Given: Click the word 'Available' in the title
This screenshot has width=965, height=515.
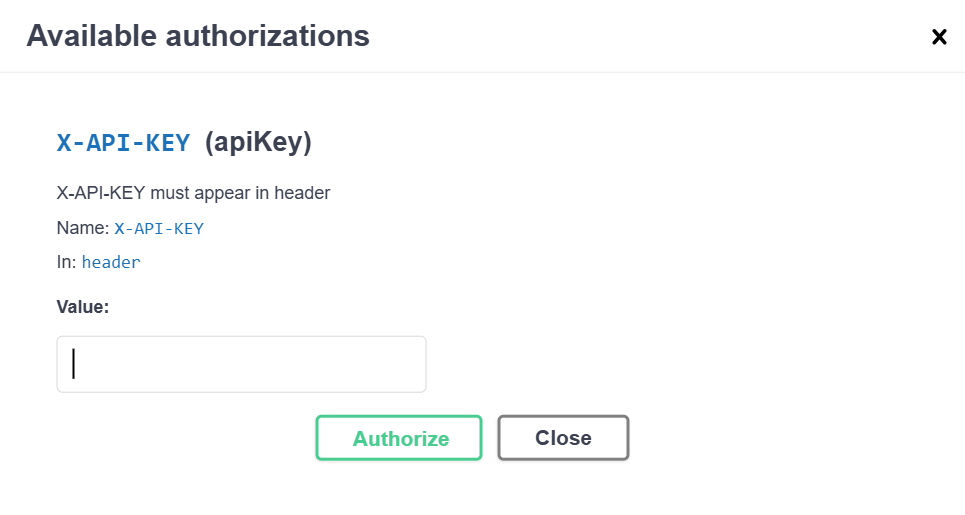Looking at the screenshot, I should tap(91, 37).
